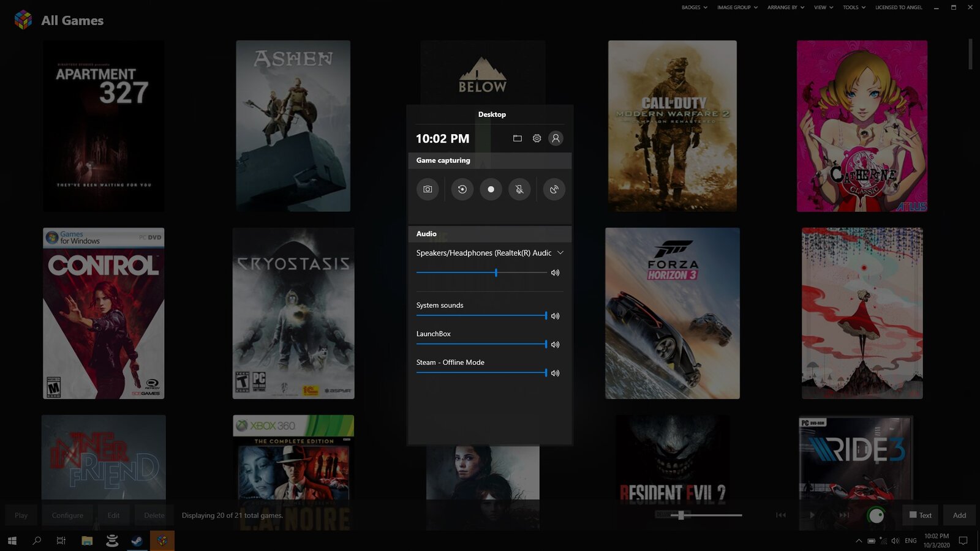Viewport: 980px width, 551px height.
Task: Take a screenshot with the camera icon
Action: point(428,189)
